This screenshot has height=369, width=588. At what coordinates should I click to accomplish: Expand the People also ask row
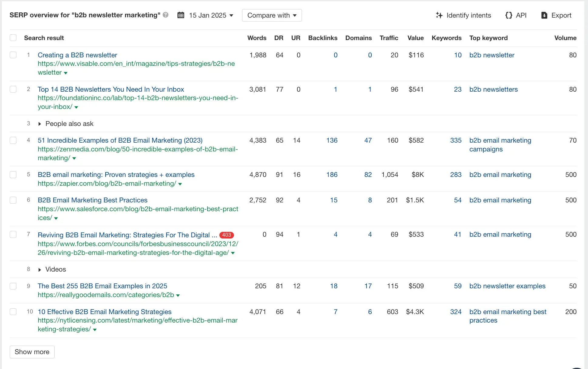(40, 124)
